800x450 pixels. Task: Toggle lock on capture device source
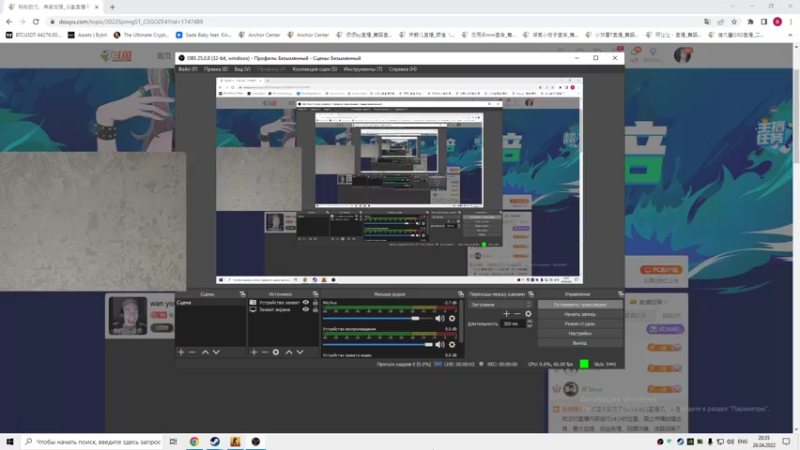315,303
